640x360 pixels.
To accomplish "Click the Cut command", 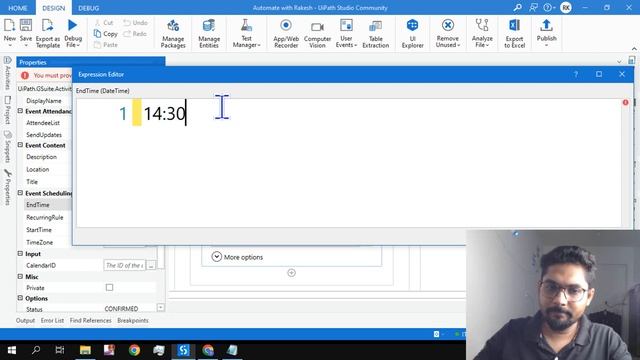I will (x=104, y=22).
